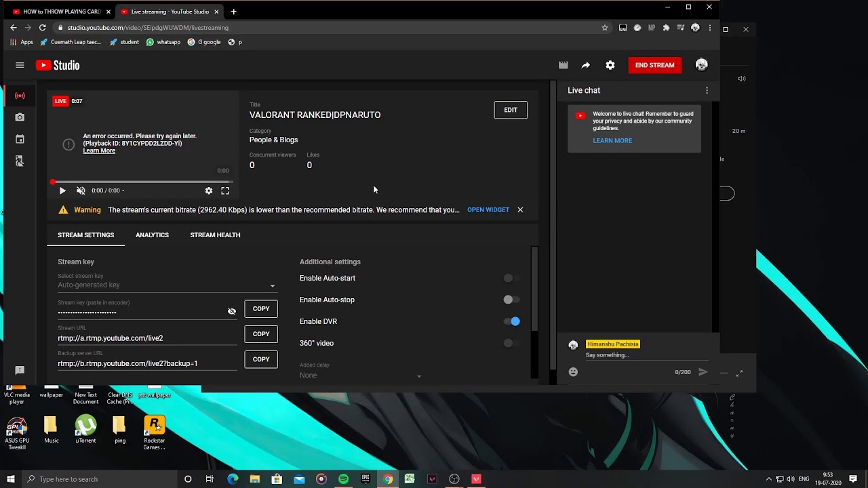
Task: Open a new Chrome tab
Action: [x=233, y=12]
